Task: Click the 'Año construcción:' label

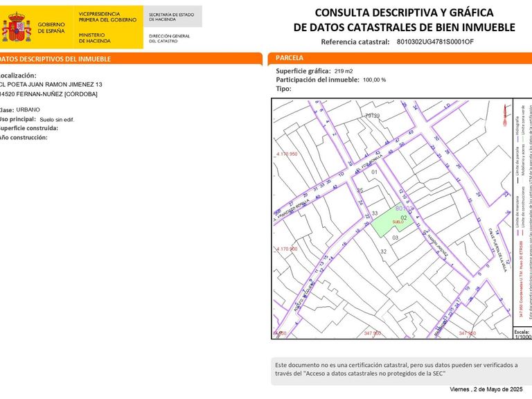Action: tap(24, 137)
